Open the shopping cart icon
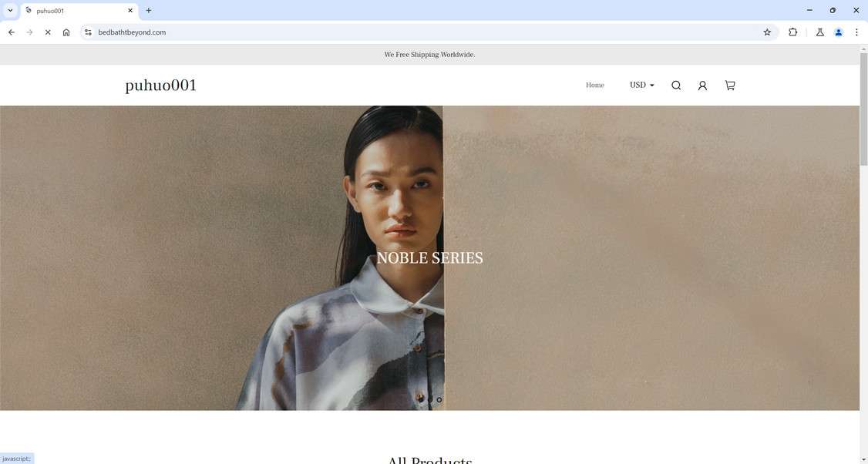Viewport: 868px width, 464px height. tap(730, 86)
